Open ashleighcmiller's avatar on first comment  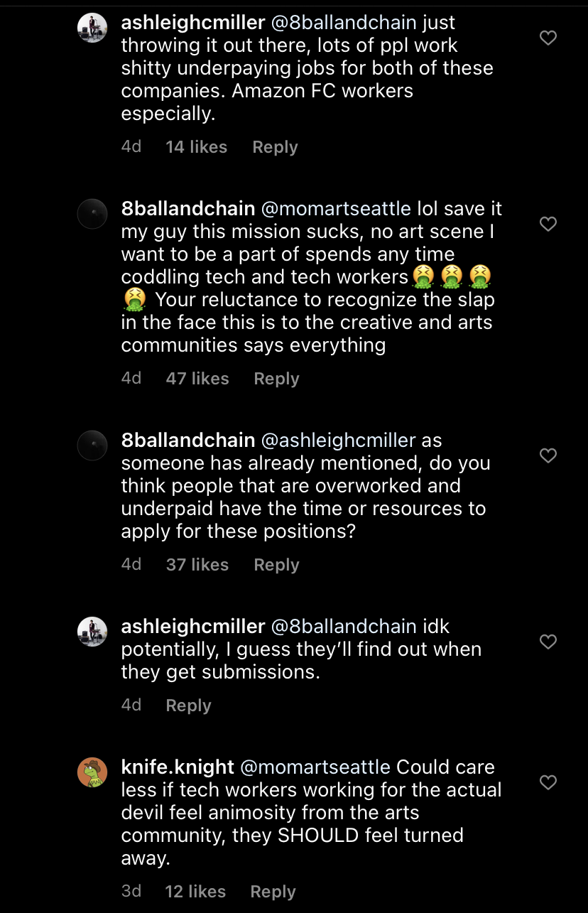pyautogui.click(x=92, y=28)
